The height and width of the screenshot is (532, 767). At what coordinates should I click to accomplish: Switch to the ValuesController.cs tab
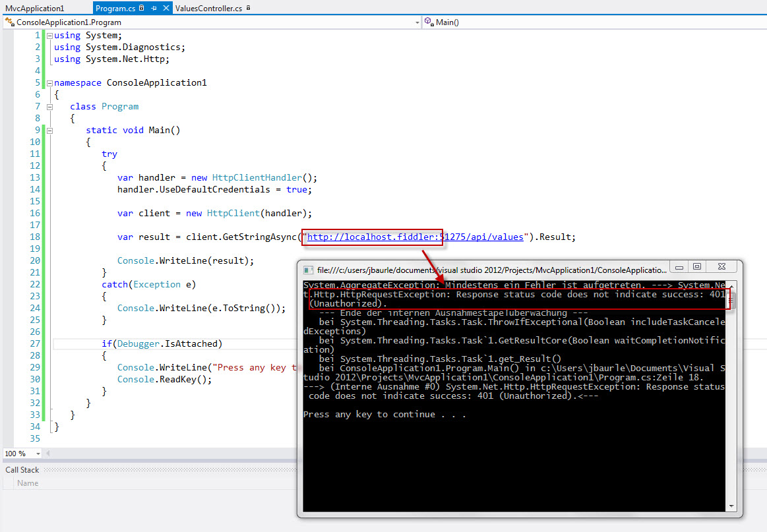point(208,9)
